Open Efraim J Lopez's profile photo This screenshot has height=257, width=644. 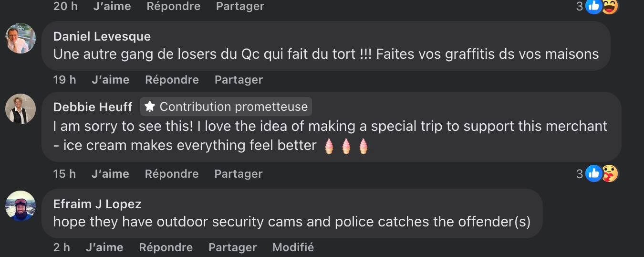point(21,206)
